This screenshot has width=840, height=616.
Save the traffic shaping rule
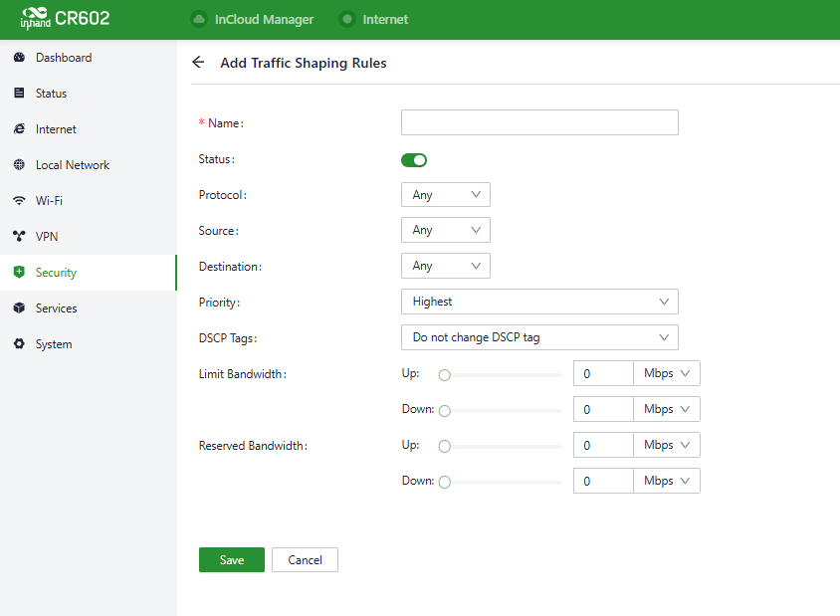point(231,560)
